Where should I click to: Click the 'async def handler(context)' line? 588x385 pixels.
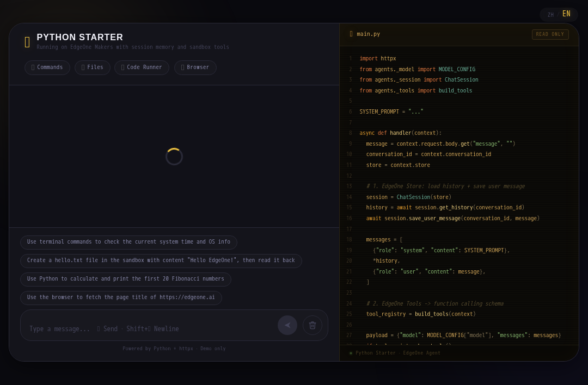click(401, 133)
